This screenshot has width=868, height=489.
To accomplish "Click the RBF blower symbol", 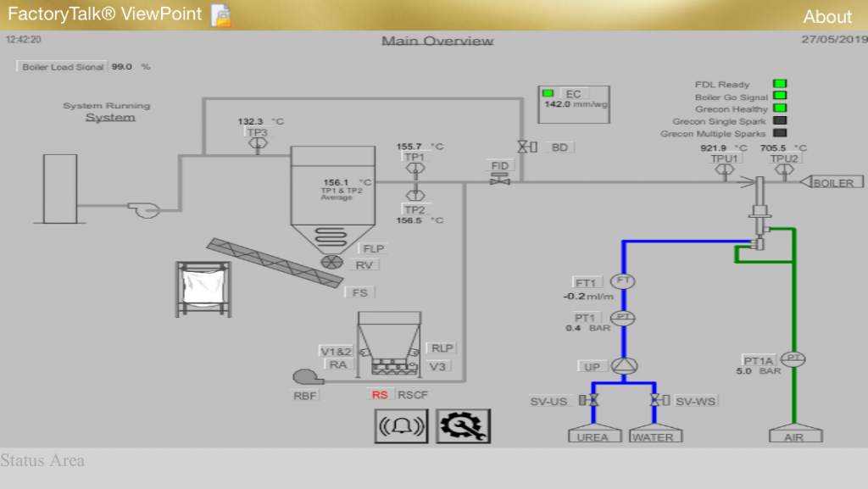I will pyautogui.click(x=308, y=377).
